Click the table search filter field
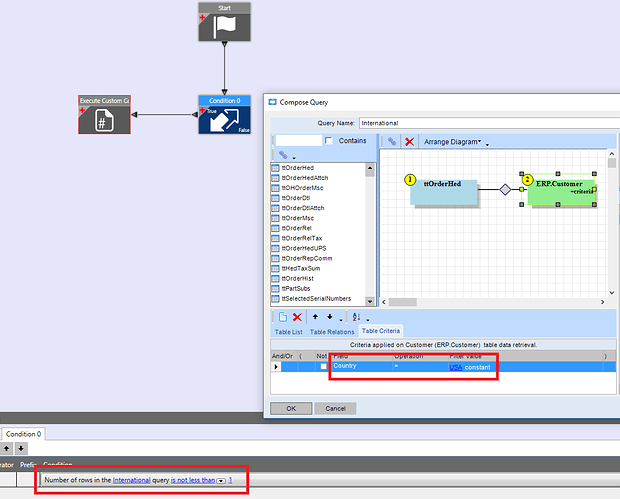Image resolution: width=620 pixels, height=499 pixels. tap(299, 140)
